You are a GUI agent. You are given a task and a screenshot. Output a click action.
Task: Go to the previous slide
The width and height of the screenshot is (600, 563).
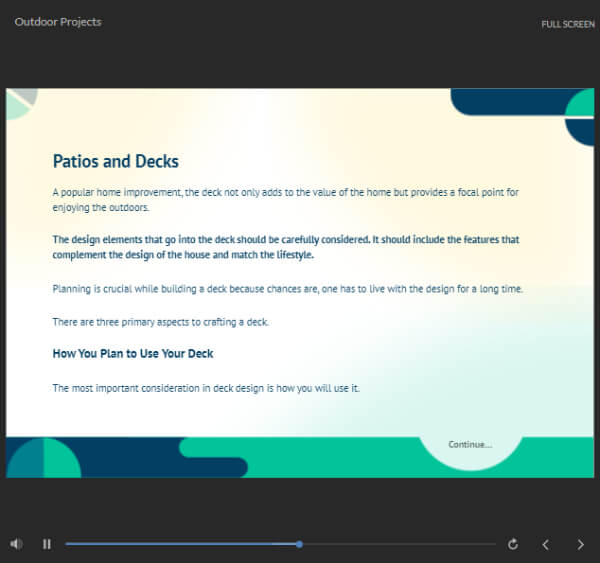[x=545, y=544]
